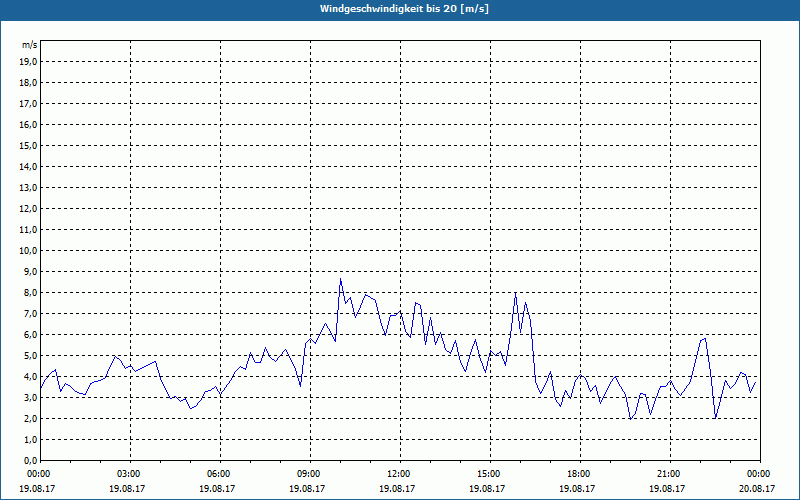
Task: Click the '00:00' time label dated 20.08.17
Action: (760, 474)
